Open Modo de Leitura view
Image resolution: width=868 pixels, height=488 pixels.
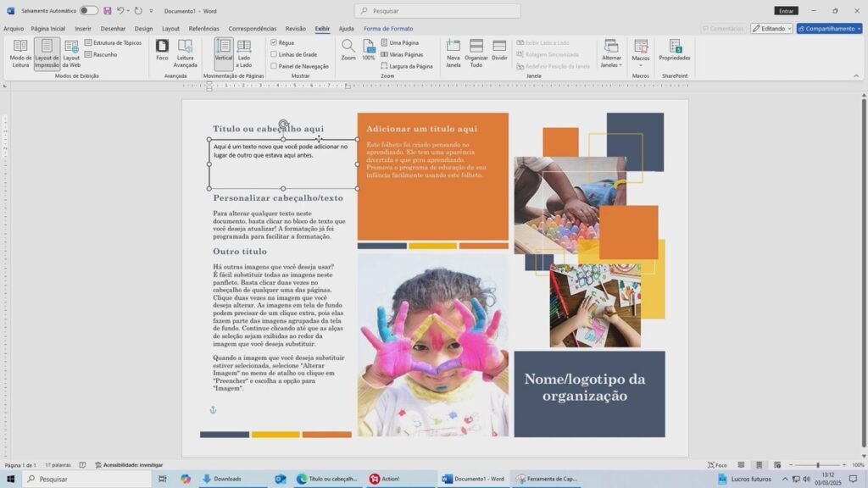(20, 53)
